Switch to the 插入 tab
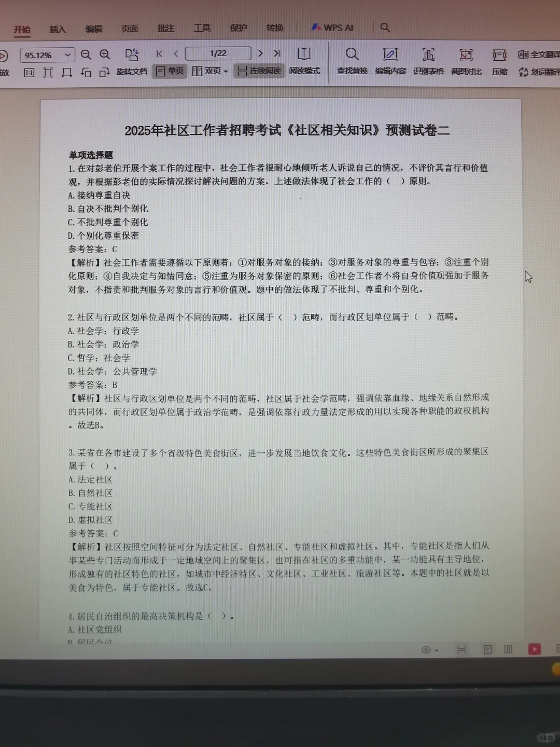 pos(58,29)
